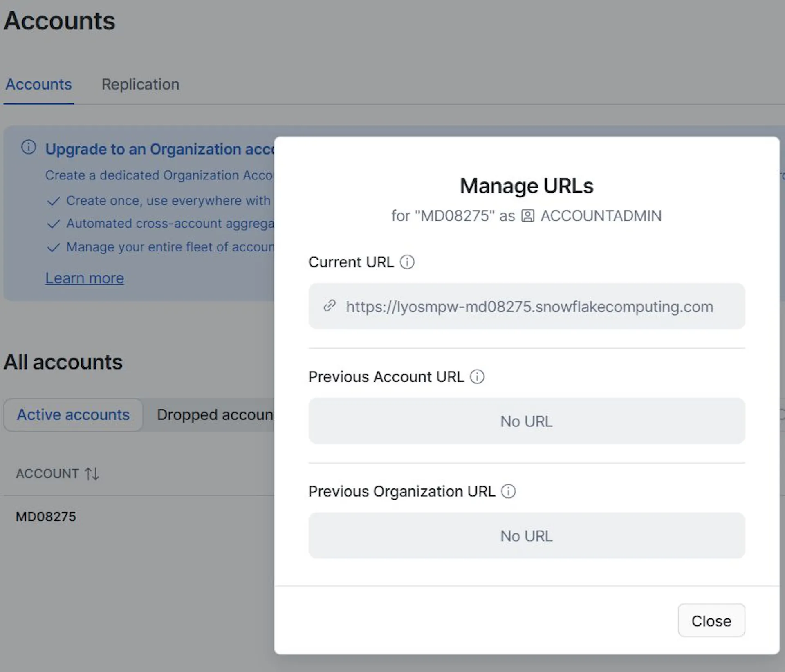
Task: Click the ACCOUNTADMIN role text
Action: click(601, 216)
